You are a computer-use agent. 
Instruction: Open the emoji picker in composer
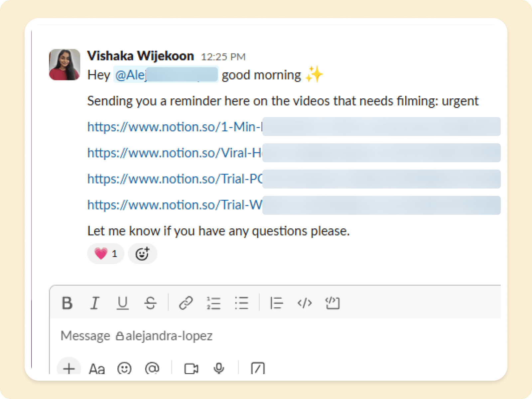tap(124, 368)
